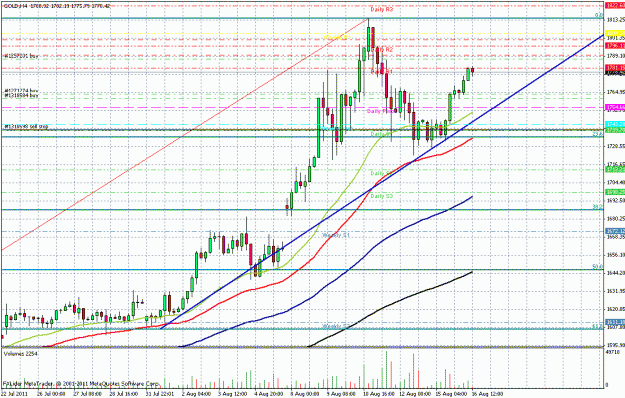625x398 pixels.
Task: Click the 50.0 Fibonacci level label
Action: (597, 267)
